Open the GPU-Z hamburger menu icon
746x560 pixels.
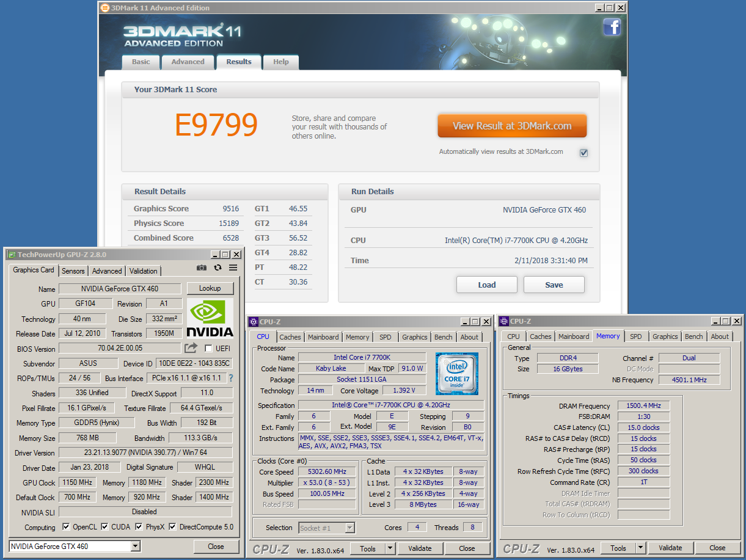233,267
